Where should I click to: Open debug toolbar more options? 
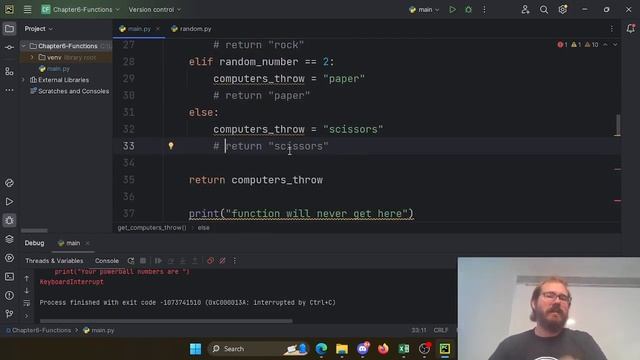tap(234, 261)
